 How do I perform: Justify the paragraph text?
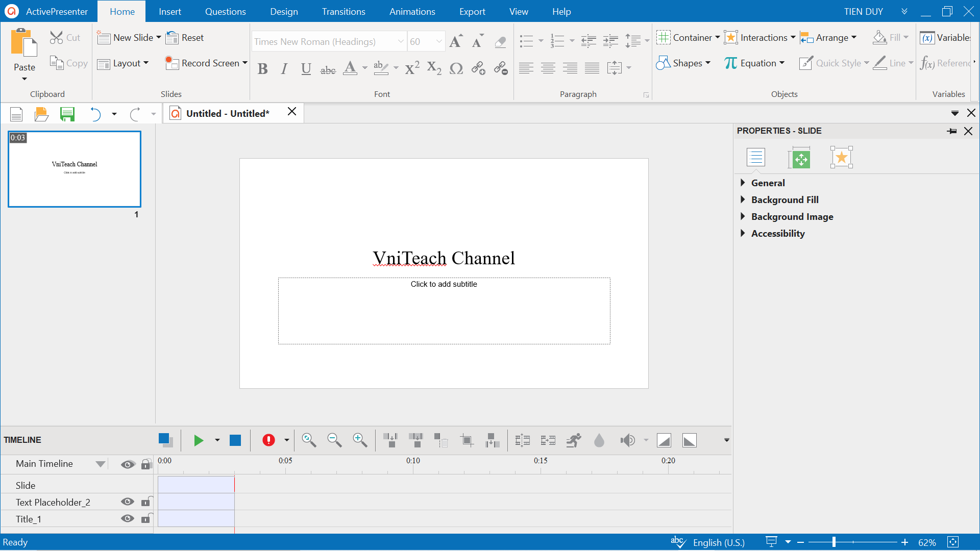592,68
